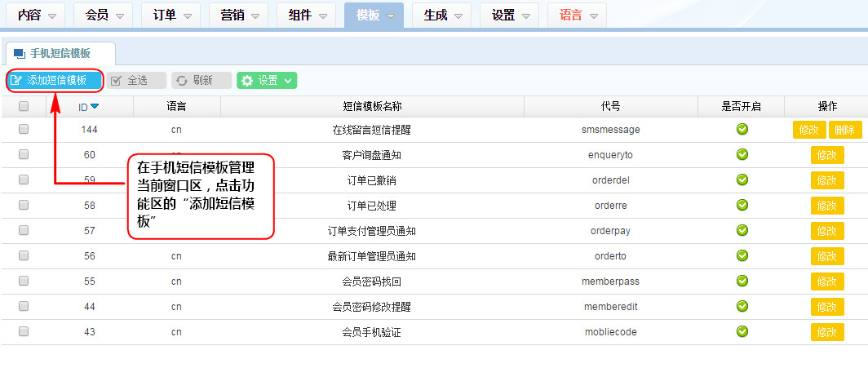Screen dimensions: 868x368
Task: Open the red 语言 (Language) menu
Action: (x=577, y=16)
